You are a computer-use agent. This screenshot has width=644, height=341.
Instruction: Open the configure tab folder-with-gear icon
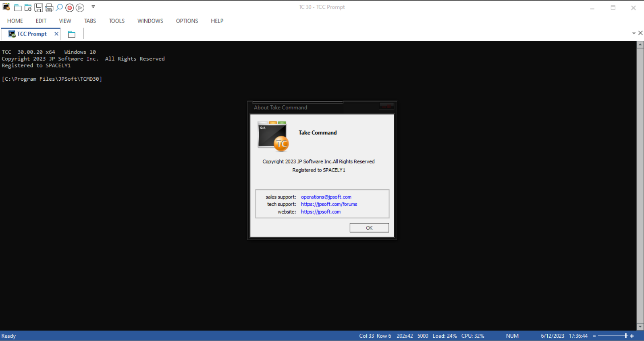click(x=28, y=8)
